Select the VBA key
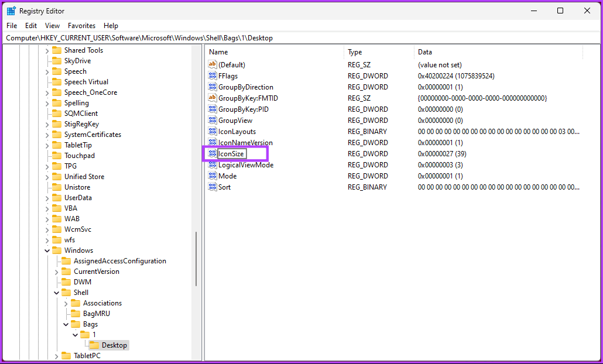The width and height of the screenshot is (603, 364). point(71,208)
